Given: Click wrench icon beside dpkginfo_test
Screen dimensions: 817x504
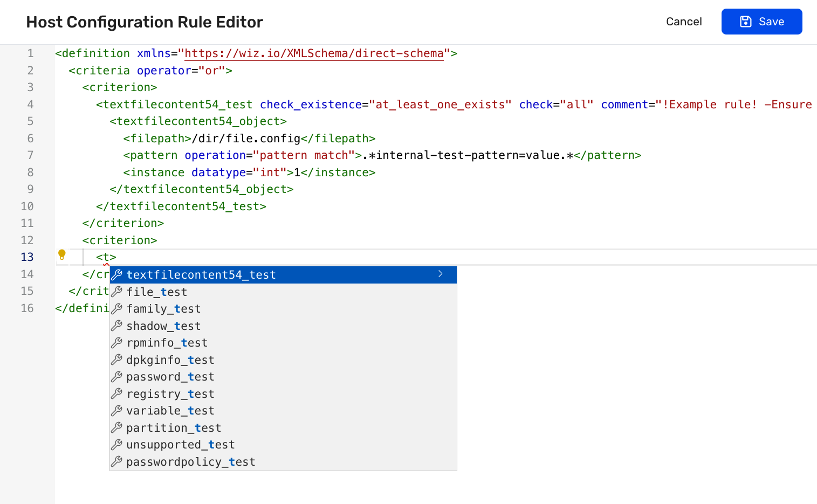Looking at the screenshot, I should [x=117, y=360].
